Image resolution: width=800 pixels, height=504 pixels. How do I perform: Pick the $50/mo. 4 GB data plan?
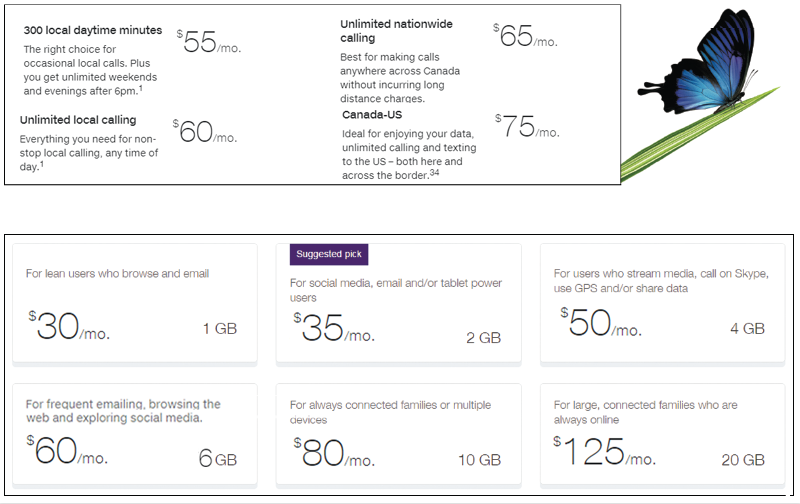click(x=662, y=304)
